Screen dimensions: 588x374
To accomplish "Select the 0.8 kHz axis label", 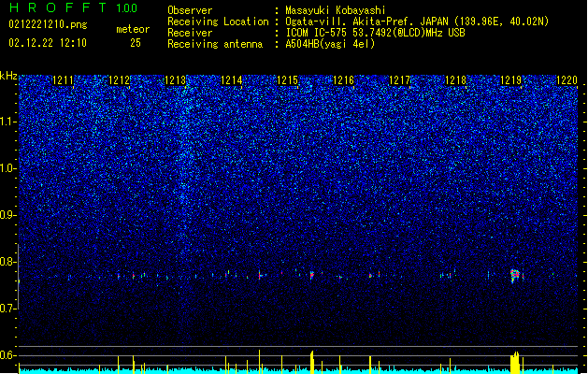I will [x=8, y=262].
